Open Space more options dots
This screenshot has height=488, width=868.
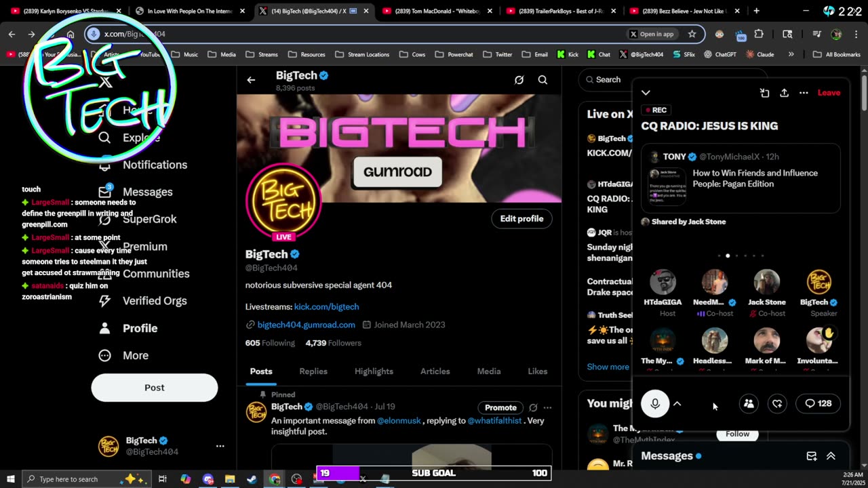804,93
